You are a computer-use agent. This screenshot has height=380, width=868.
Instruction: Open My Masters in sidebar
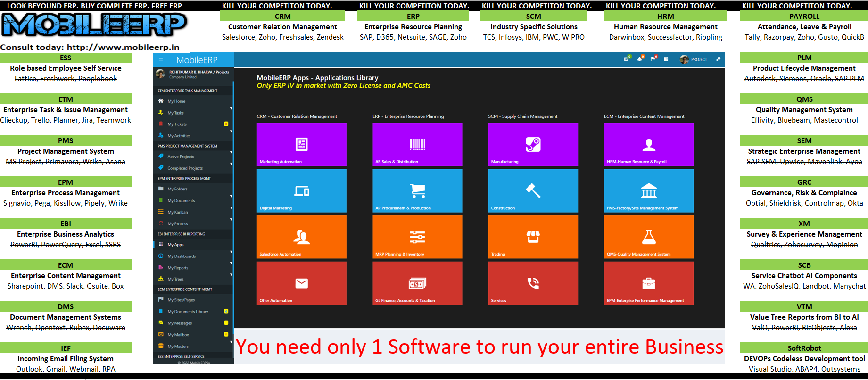tap(193, 347)
